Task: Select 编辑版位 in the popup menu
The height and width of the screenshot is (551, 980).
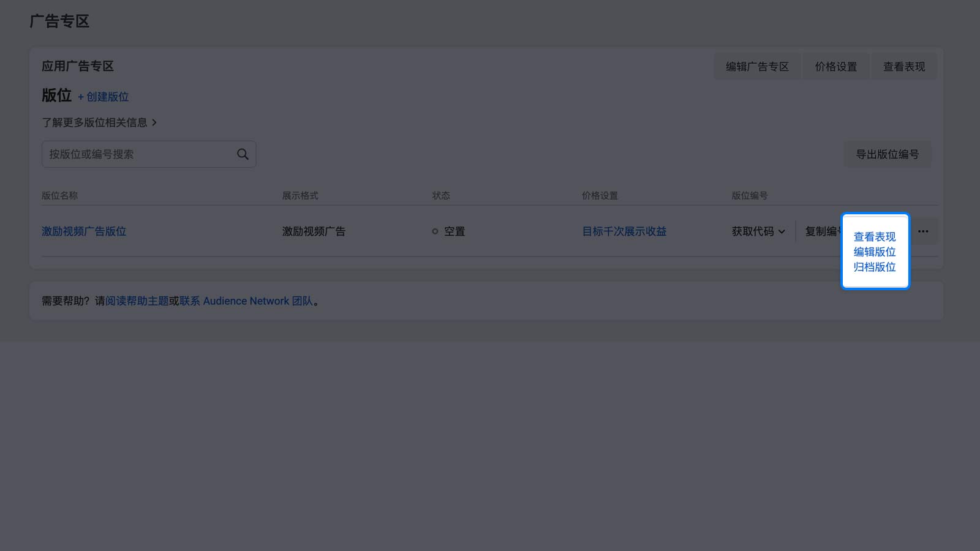Action: tap(875, 252)
